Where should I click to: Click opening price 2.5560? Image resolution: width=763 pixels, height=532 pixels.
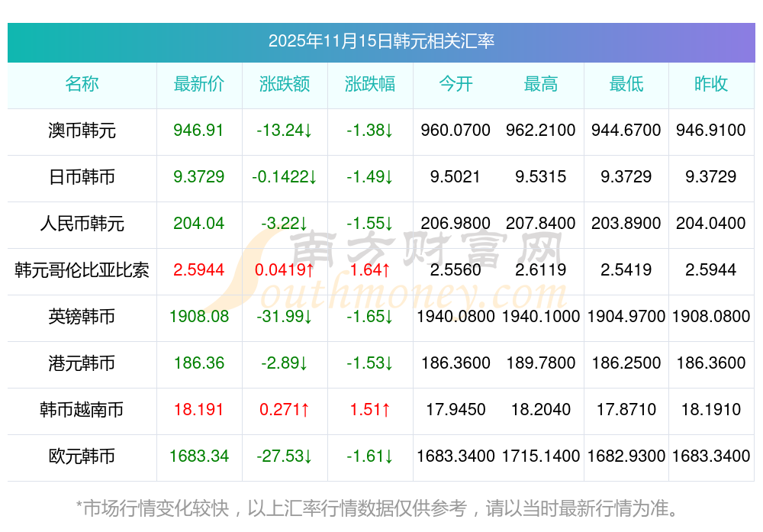click(456, 269)
